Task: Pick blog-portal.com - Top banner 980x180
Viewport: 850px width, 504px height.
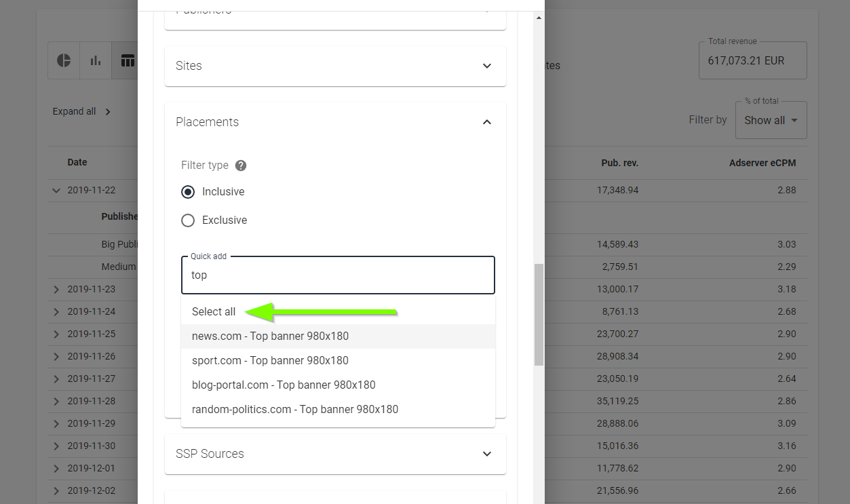Action: coord(338,385)
